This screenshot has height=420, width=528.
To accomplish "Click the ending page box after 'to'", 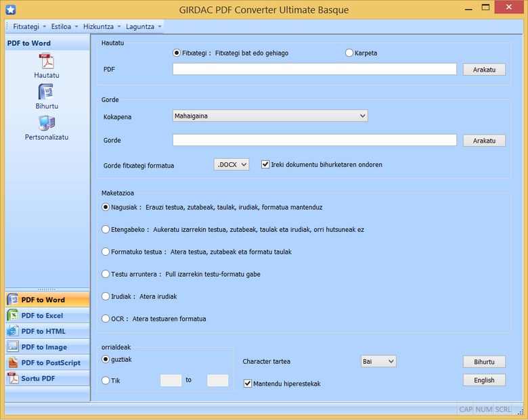I will [x=217, y=380].
